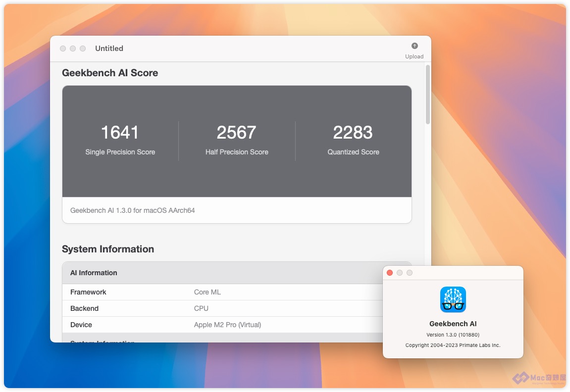The image size is (570, 392).
Task: Click the Core ML value
Action: [x=207, y=292]
